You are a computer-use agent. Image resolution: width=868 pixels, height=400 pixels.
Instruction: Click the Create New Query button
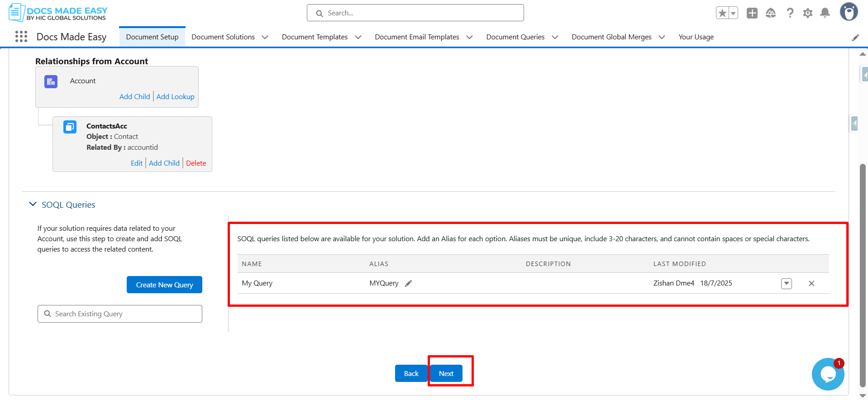(x=164, y=285)
